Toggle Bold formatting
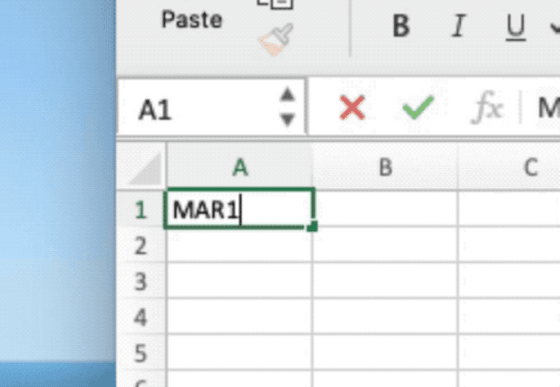Viewport: 560px width, 387px height. 401,26
